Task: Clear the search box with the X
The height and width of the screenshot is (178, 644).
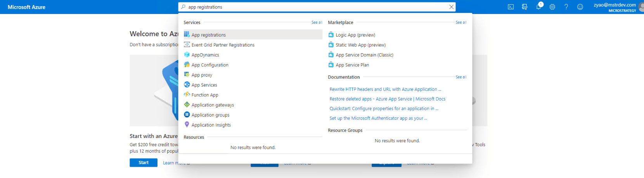Action: [x=451, y=7]
